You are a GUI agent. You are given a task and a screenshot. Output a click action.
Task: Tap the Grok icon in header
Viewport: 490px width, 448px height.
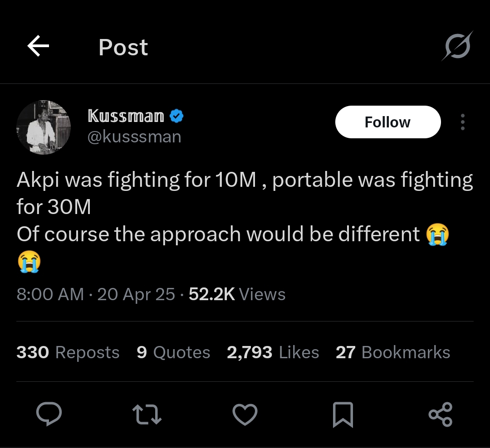pyautogui.click(x=457, y=46)
